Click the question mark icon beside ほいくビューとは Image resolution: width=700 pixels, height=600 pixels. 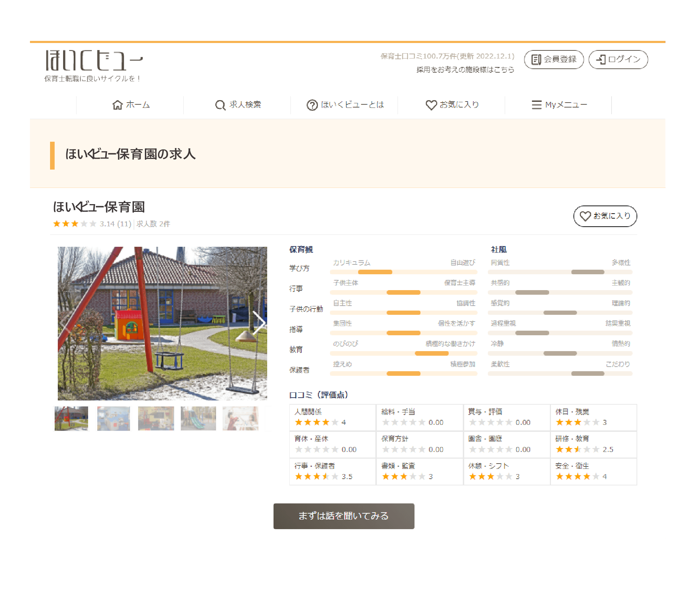(312, 105)
